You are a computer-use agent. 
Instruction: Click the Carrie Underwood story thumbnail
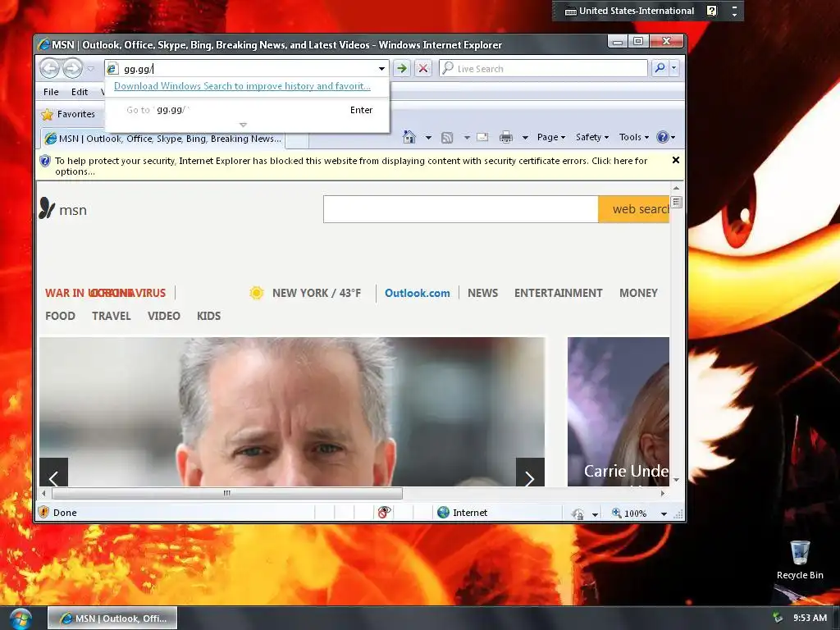[619, 412]
